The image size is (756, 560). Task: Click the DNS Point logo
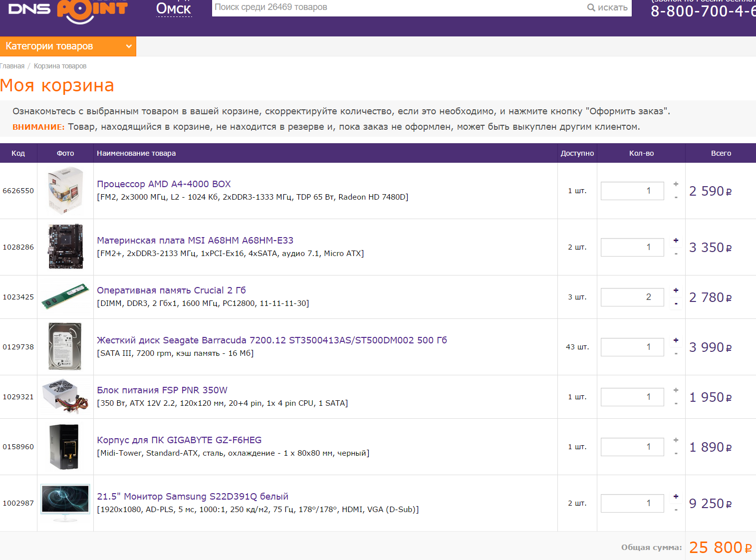pos(68,11)
